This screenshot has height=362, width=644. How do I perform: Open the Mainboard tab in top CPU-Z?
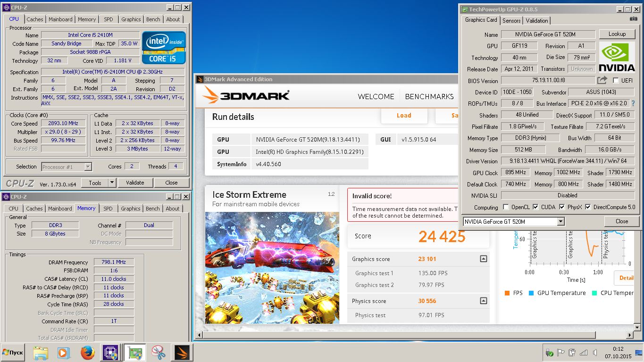[x=60, y=19]
